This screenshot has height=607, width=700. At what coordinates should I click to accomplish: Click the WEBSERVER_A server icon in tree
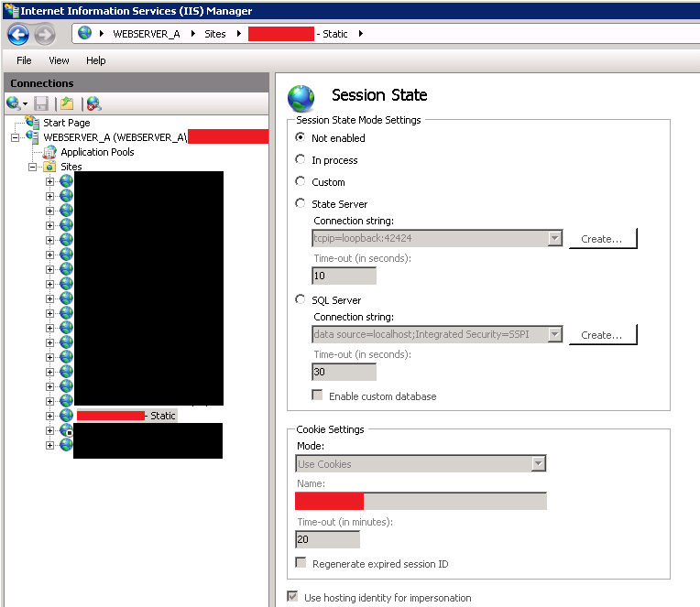[32, 136]
